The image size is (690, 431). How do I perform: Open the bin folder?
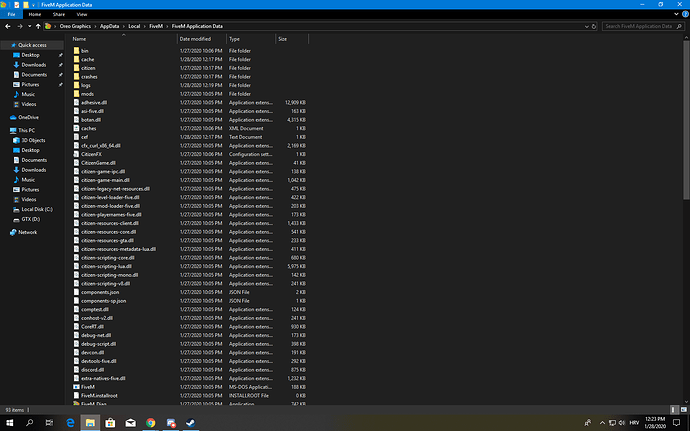pos(84,51)
